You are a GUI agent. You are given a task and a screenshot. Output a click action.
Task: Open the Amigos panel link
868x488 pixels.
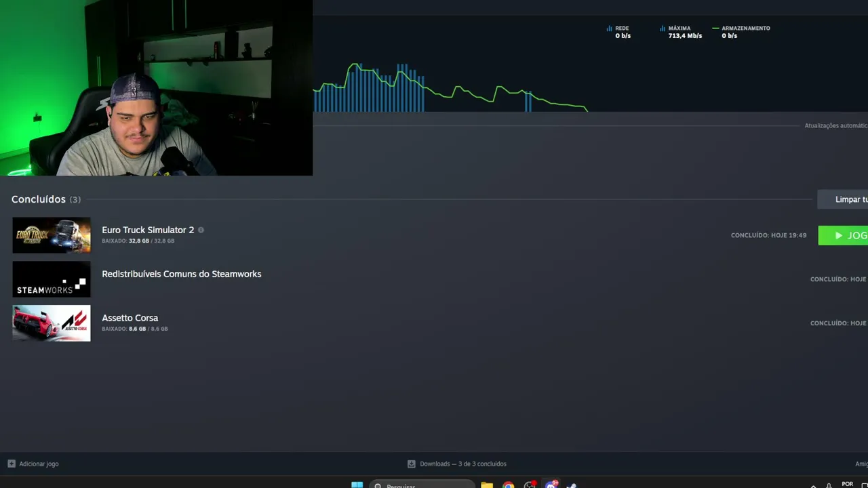coord(861,464)
